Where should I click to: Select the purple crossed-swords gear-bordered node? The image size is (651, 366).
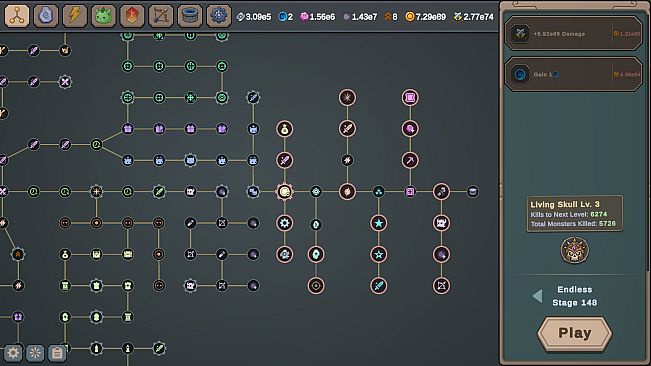tap(65, 82)
